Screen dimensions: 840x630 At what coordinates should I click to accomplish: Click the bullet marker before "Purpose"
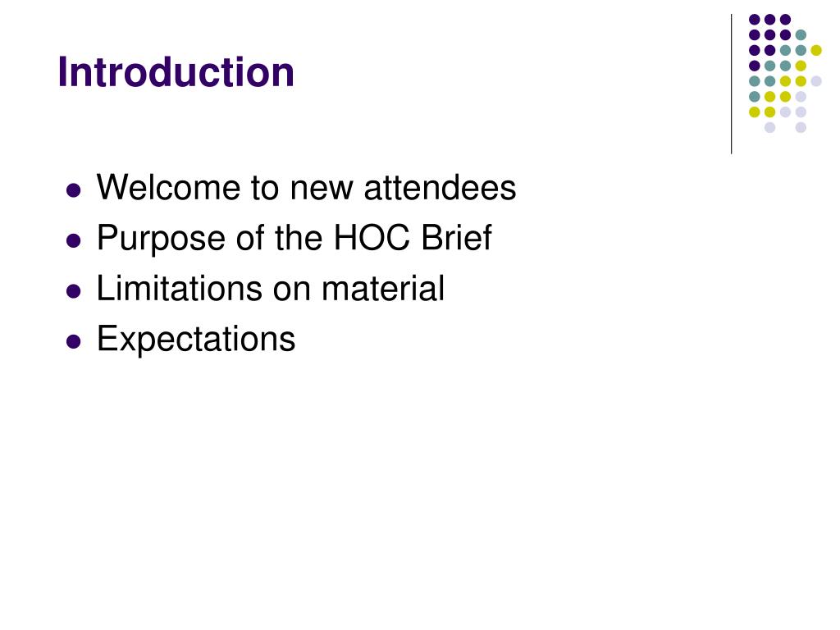click(x=73, y=240)
